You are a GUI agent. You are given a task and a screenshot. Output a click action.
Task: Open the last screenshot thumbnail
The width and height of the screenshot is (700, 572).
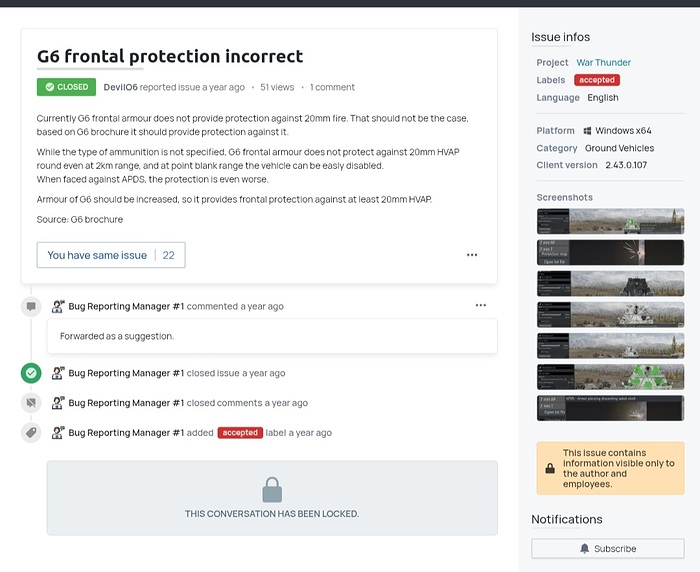[x=610, y=407]
